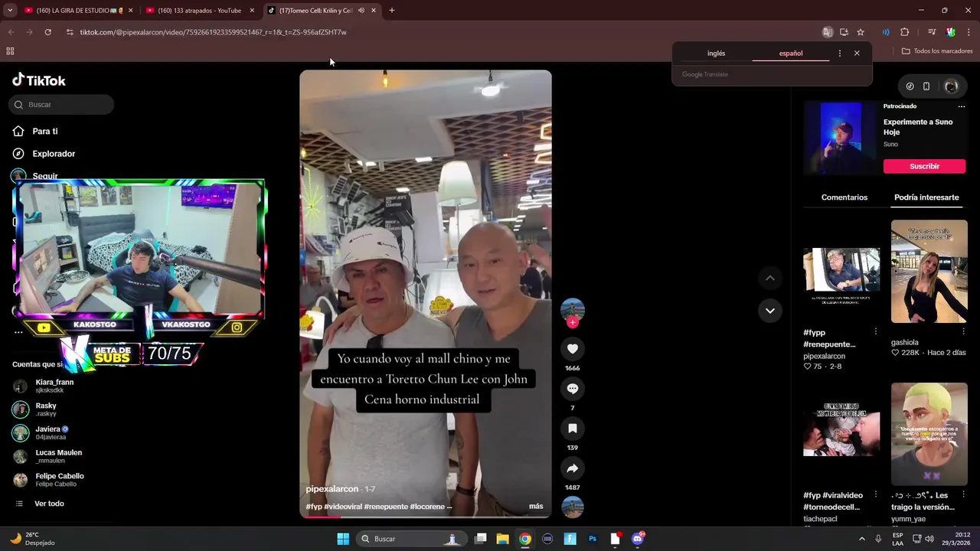Open Rasky followed account
Viewport: 980px width, 551px height.
coord(46,409)
